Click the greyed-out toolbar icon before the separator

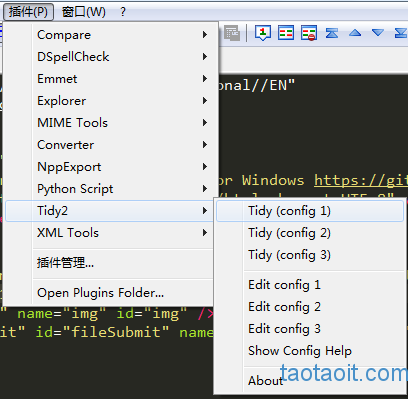232,33
